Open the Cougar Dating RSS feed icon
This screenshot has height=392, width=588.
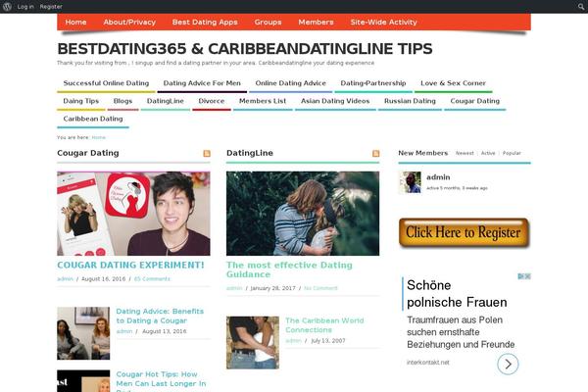[207, 154]
